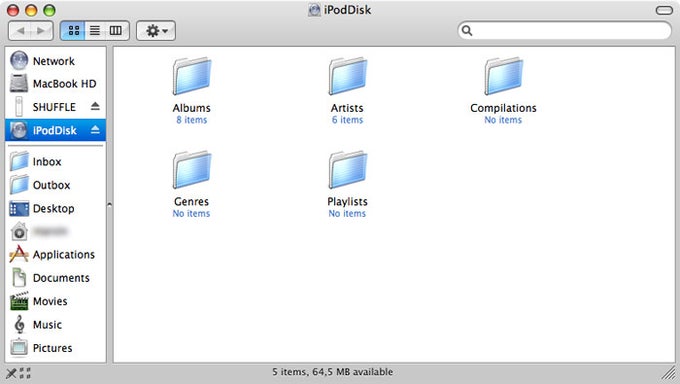Eject the iPodDisk volume
Image resolution: width=680 pixels, height=384 pixels.
click(x=95, y=130)
